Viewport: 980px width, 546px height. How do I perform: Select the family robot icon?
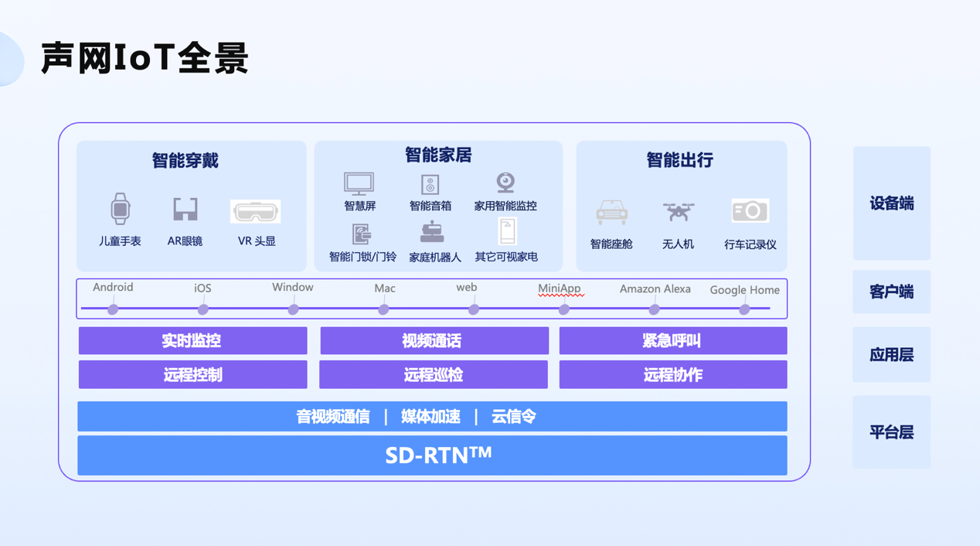432,231
